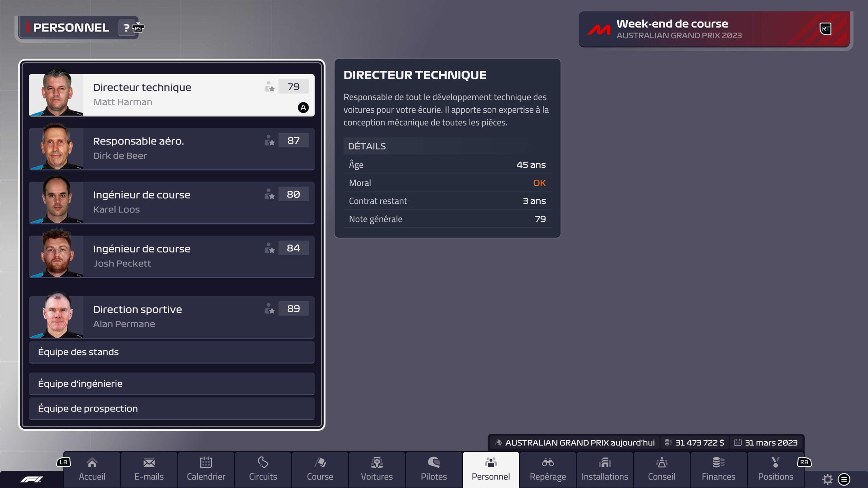Select Direction sportive Alan Permane card
The image size is (868, 488).
click(x=172, y=317)
